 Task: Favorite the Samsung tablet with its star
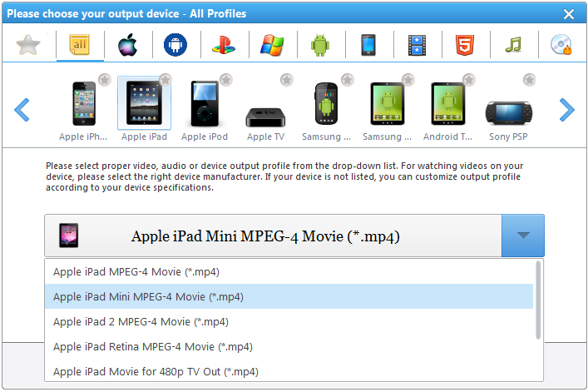point(408,80)
